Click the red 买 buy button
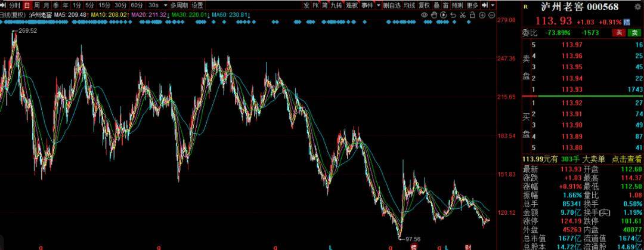Viewport: 644px width, 250px height. 621,32
